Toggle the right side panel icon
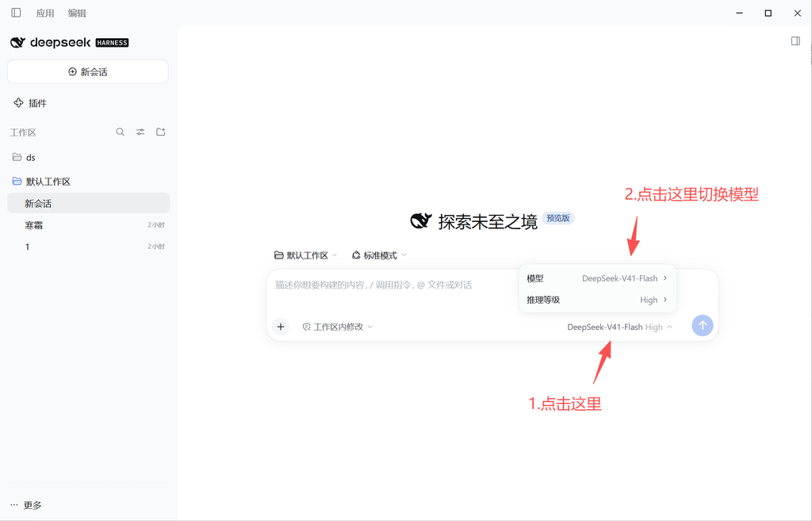Viewport: 812px width, 521px height. point(795,41)
